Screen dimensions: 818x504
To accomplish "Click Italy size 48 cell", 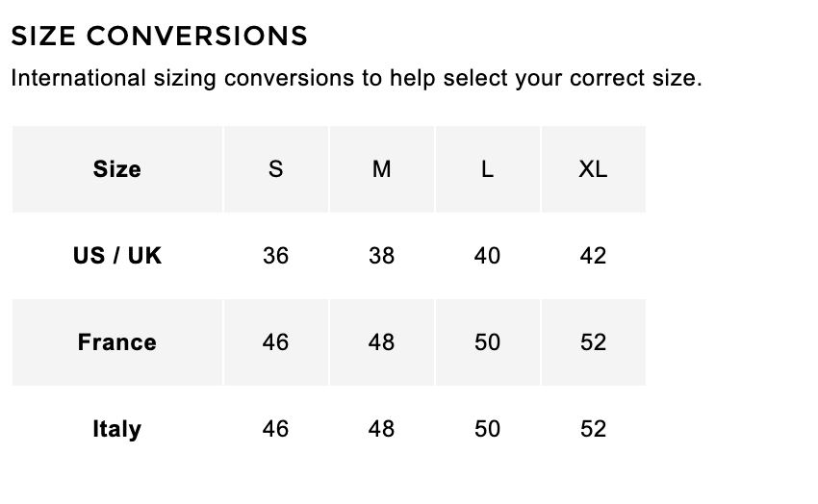I will point(381,429).
